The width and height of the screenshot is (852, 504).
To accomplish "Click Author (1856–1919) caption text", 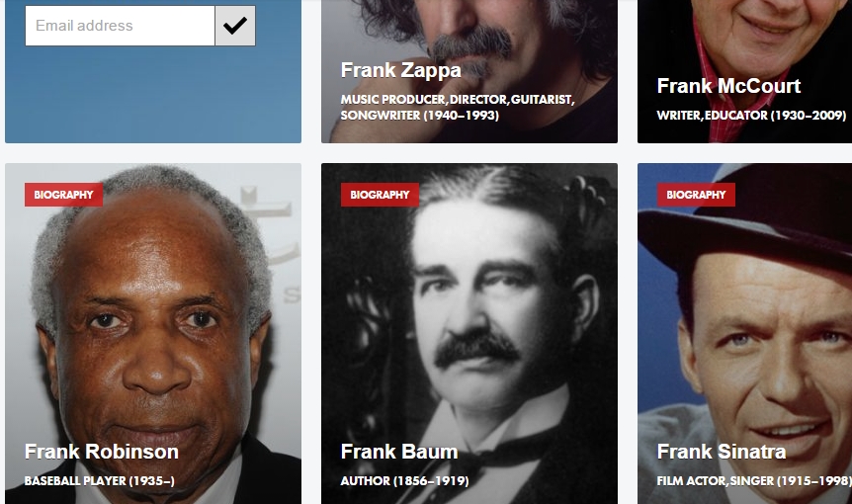I will [x=405, y=480].
